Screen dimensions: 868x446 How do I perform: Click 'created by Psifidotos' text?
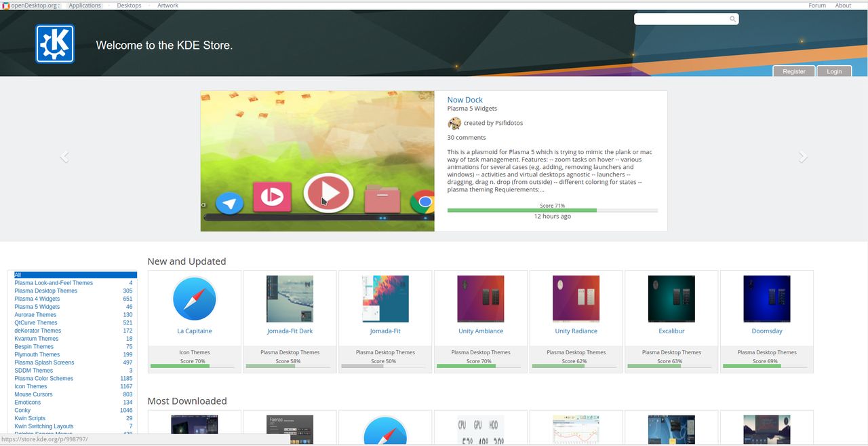(493, 123)
